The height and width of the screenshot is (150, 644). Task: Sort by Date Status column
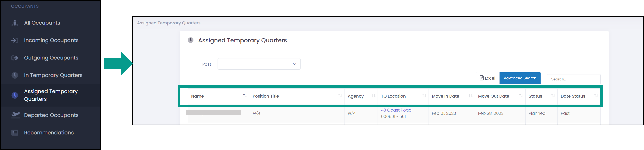(x=596, y=96)
